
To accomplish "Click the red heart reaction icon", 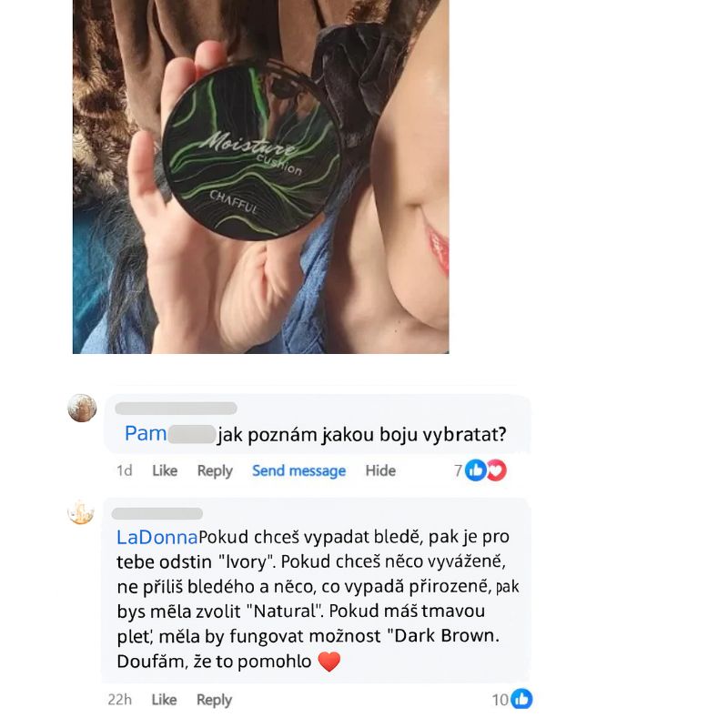I will coord(496,470).
